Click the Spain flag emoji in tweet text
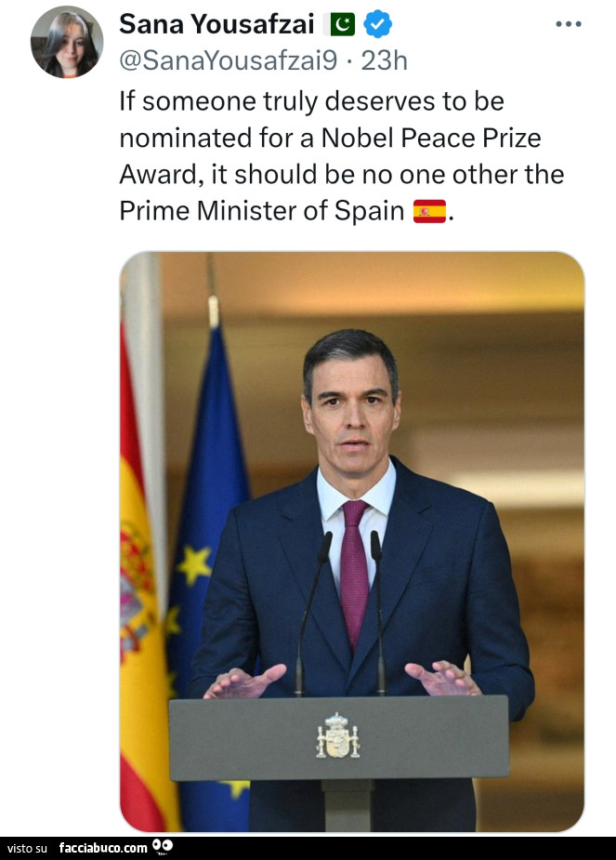Image resolution: width=616 pixels, height=860 pixels. (429, 212)
